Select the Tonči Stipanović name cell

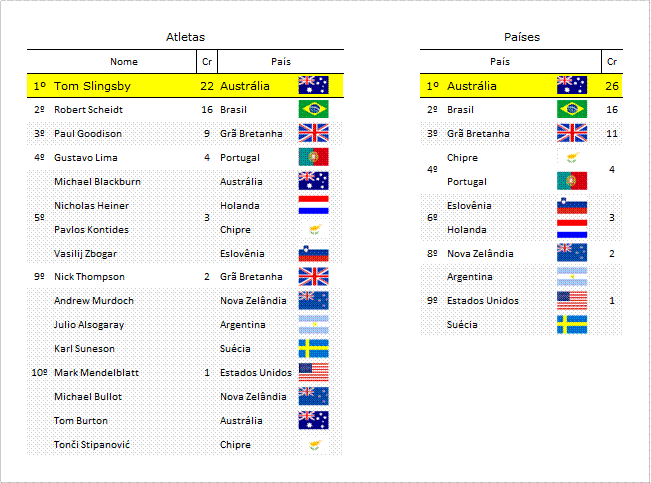tap(92, 445)
